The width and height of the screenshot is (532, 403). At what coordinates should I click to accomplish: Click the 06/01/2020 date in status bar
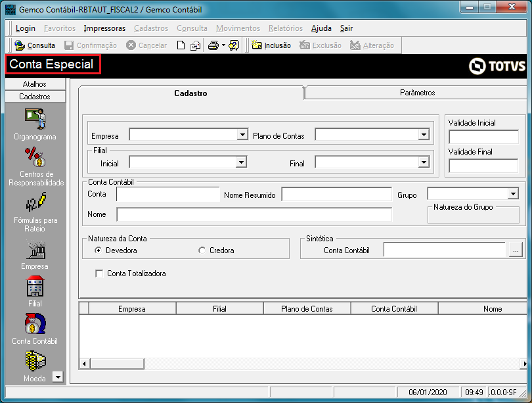[428, 392]
